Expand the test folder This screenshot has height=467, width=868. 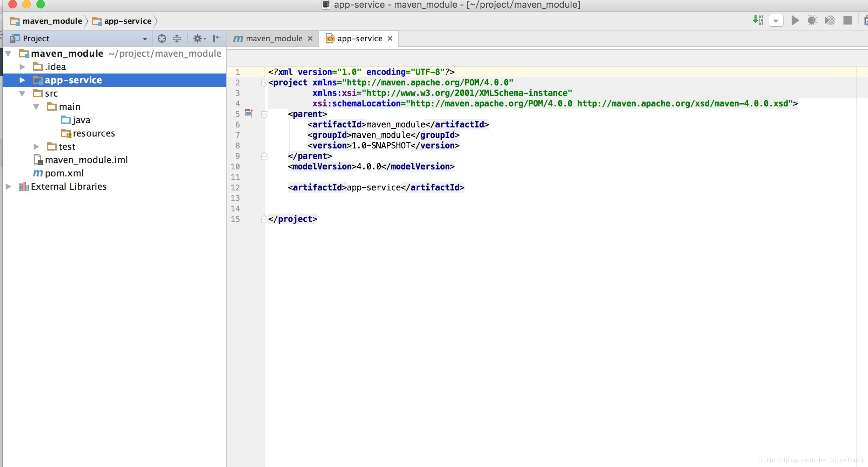(x=36, y=147)
